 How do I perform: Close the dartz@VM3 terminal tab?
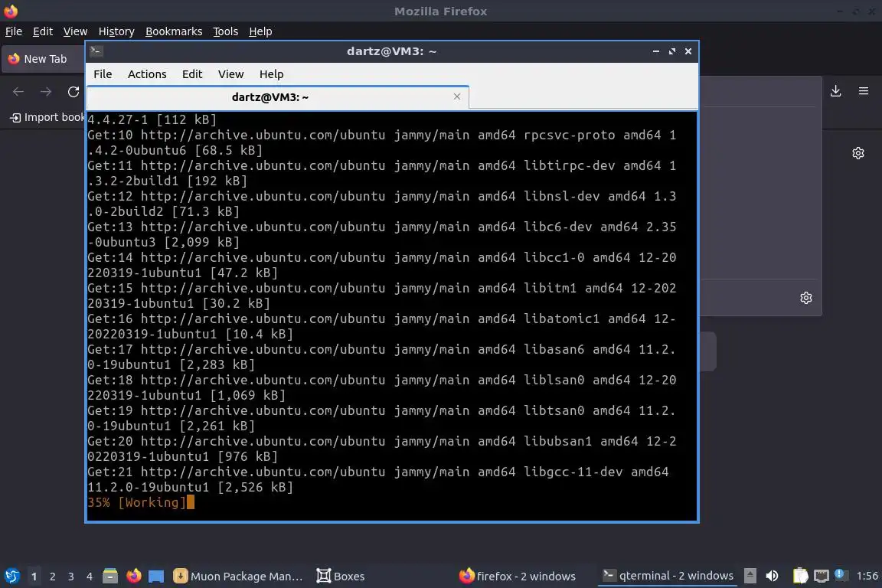tap(457, 96)
